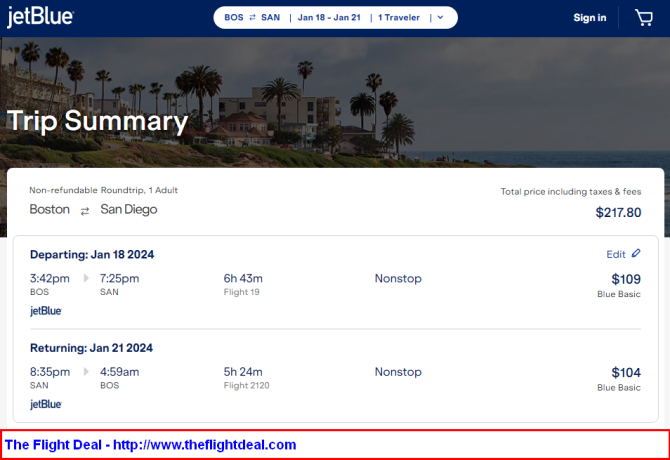Click the 4:59am arrival time
The width and height of the screenshot is (670, 460).
click(120, 372)
